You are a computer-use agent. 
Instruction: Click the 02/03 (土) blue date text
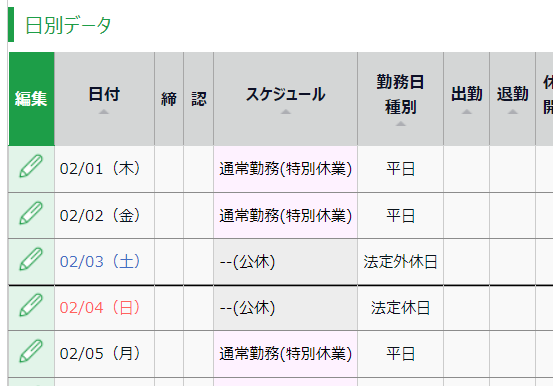tap(100, 262)
